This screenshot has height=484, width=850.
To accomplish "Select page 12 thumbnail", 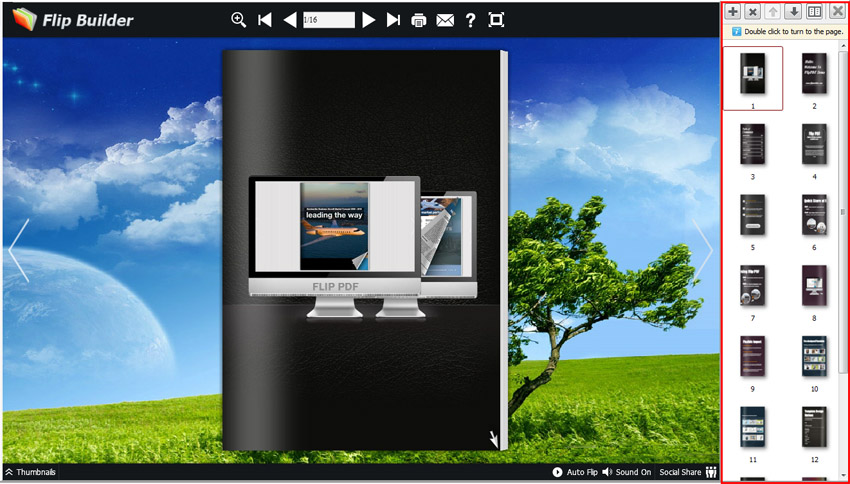I will tap(814, 427).
